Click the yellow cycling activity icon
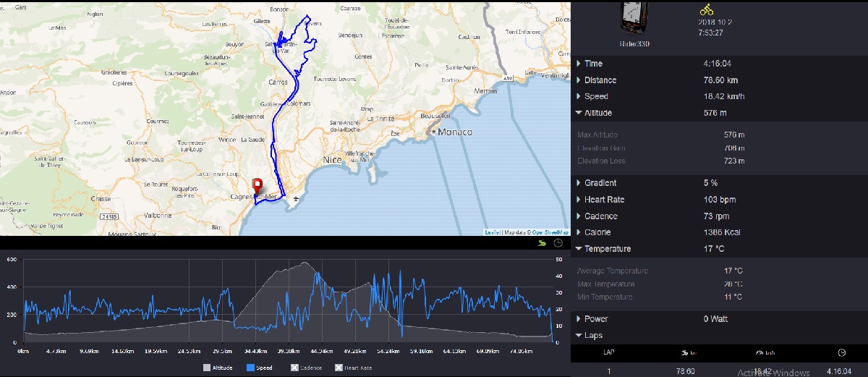The image size is (868, 377). (707, 10)
